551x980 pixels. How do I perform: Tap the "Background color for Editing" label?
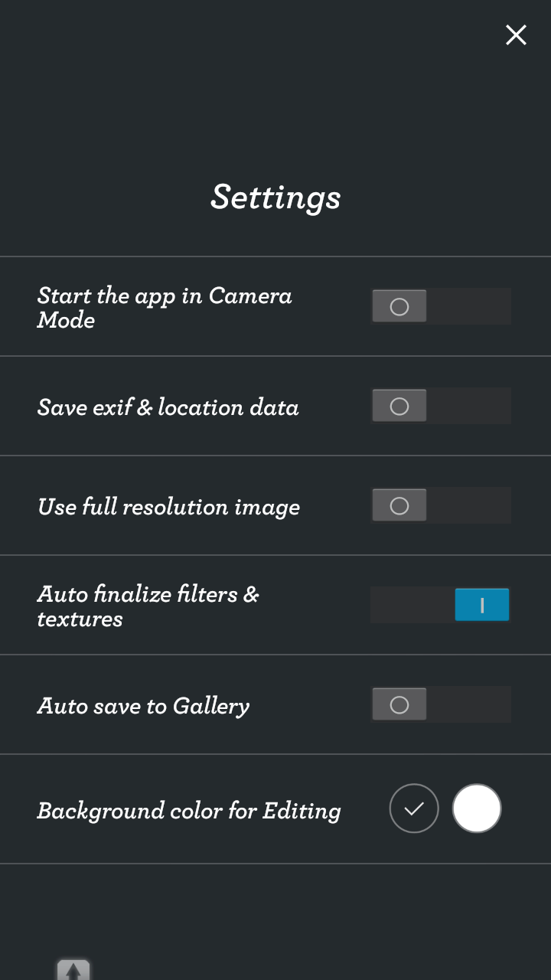pos(189,810)
